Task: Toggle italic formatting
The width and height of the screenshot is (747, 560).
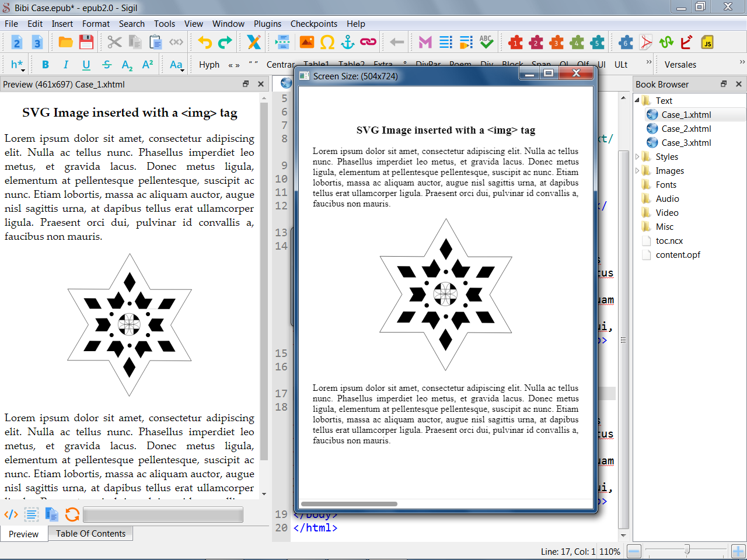Action: click(x=66, y=65)
